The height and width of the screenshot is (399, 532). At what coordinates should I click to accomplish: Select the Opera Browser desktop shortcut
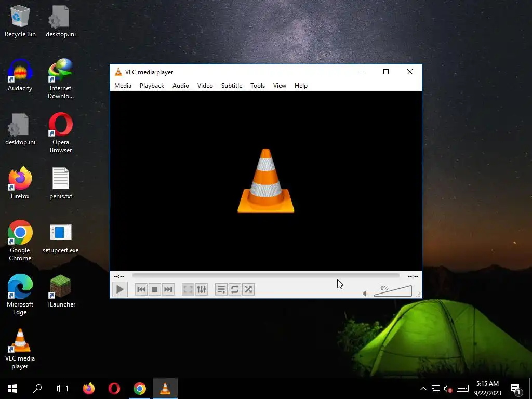point(61,133)
